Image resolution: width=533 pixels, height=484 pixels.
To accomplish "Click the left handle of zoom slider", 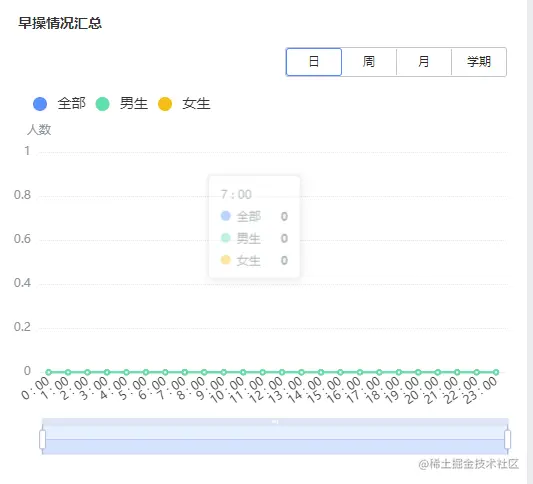I will click(x=42, y=439).
